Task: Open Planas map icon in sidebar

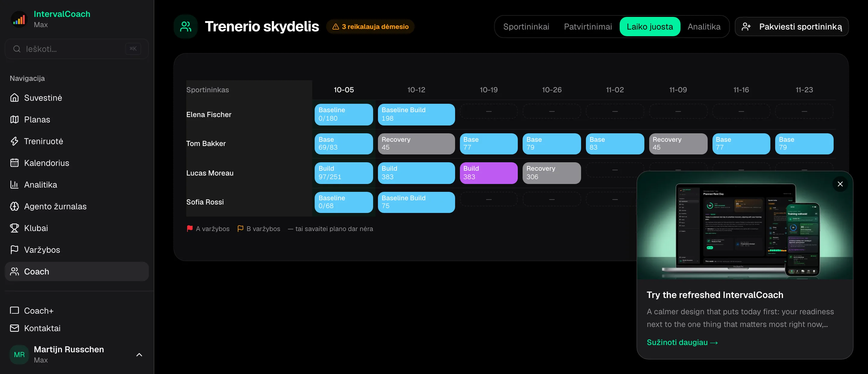Action: tap(14, 119)
